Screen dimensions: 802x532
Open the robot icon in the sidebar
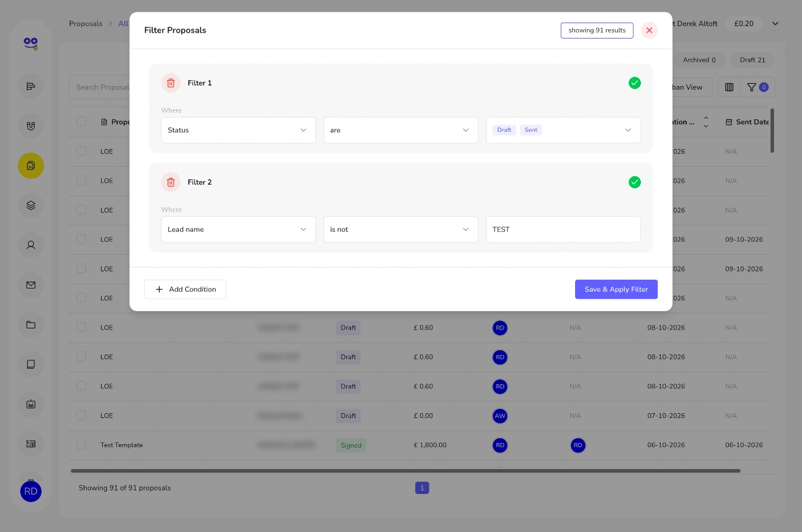[x=31, y=404]
